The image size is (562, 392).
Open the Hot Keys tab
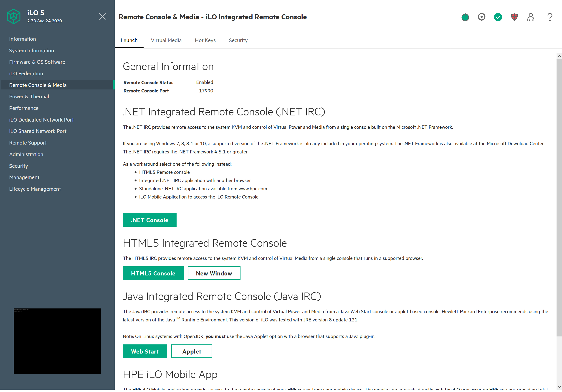coord(205,40)
